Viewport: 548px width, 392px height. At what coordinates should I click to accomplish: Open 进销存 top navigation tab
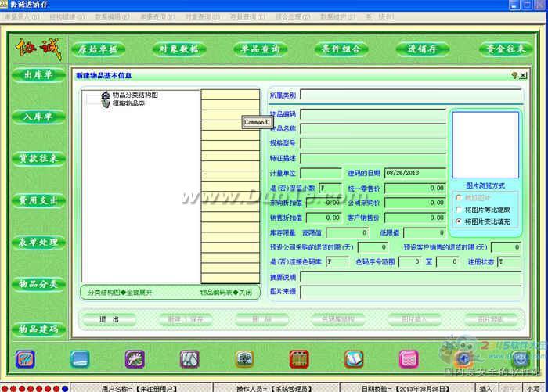pyautogui.click(x=423, y=49)
